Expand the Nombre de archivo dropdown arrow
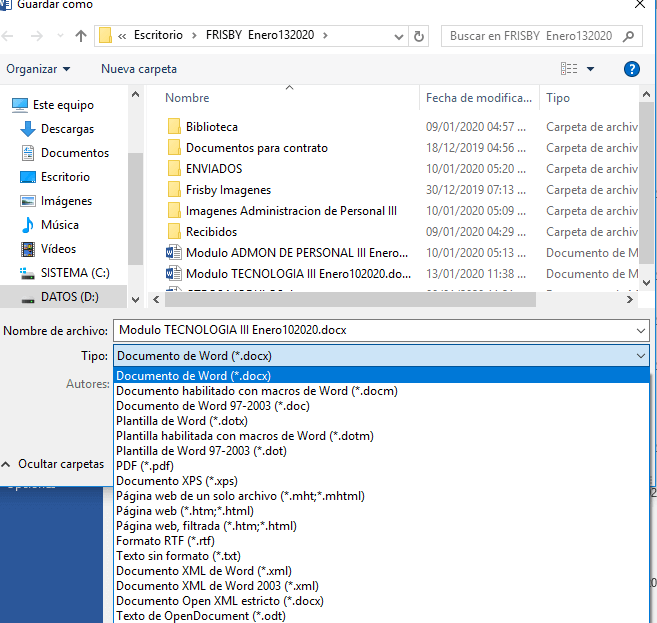Image resolution: width=657 pixels, height=623 pixels. tap(641, 331)
